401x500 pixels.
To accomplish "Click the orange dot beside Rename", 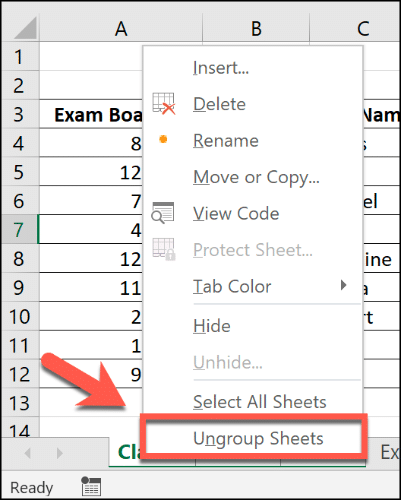I will 163,139.
